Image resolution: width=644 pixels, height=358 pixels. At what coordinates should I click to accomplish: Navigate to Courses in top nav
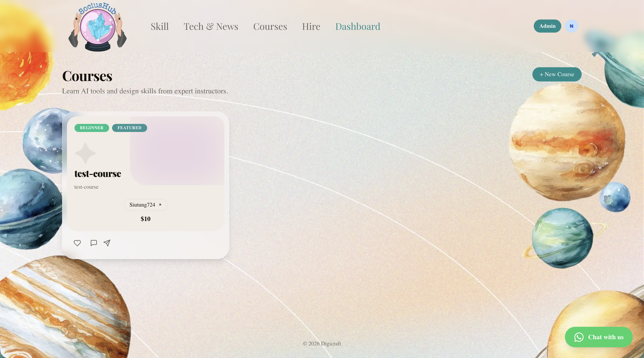[x=270, y=26]
